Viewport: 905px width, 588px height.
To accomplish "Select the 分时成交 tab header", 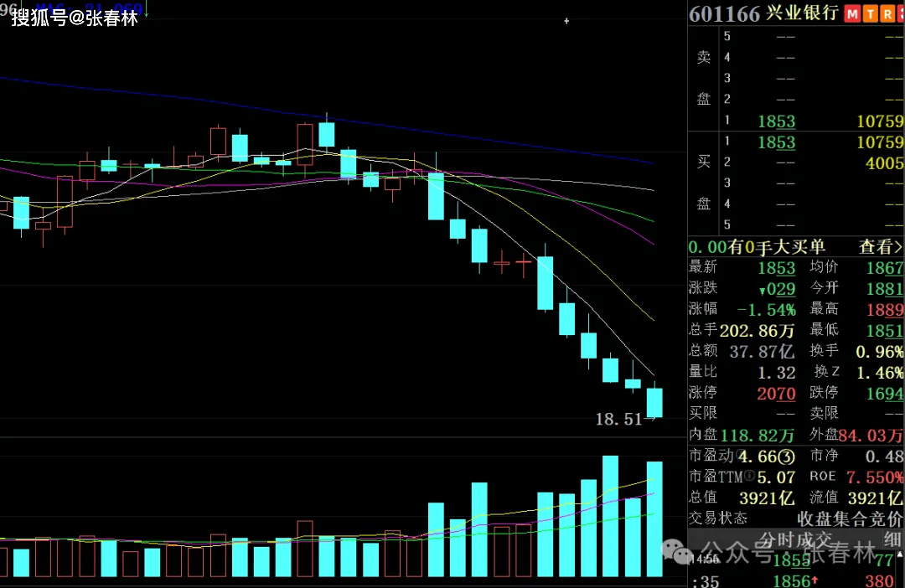I will 794,539.
